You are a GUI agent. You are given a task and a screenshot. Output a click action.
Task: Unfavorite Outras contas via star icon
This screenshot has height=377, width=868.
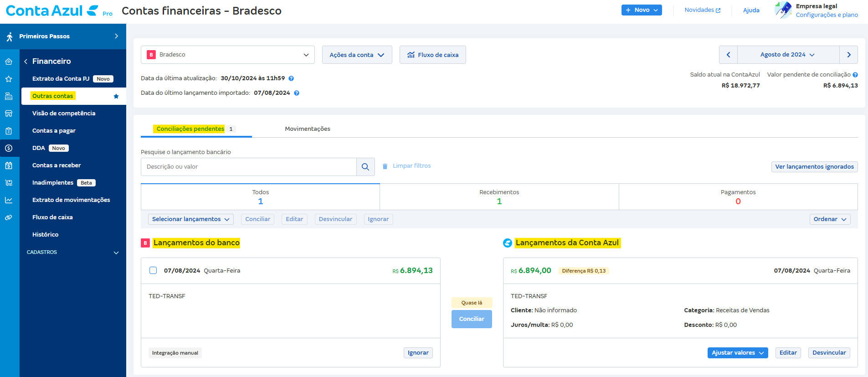coord(116,96)
